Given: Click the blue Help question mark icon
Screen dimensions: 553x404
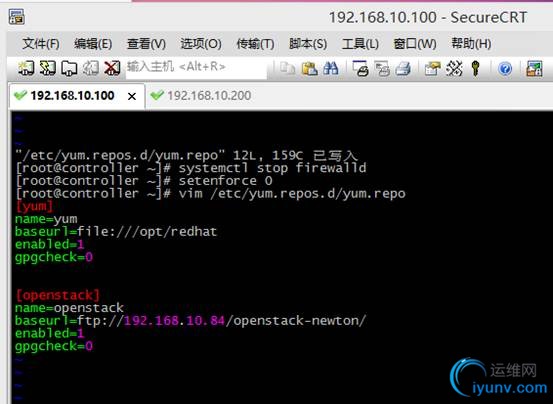Looking at the screenshot, I should (x=505, y=68).
